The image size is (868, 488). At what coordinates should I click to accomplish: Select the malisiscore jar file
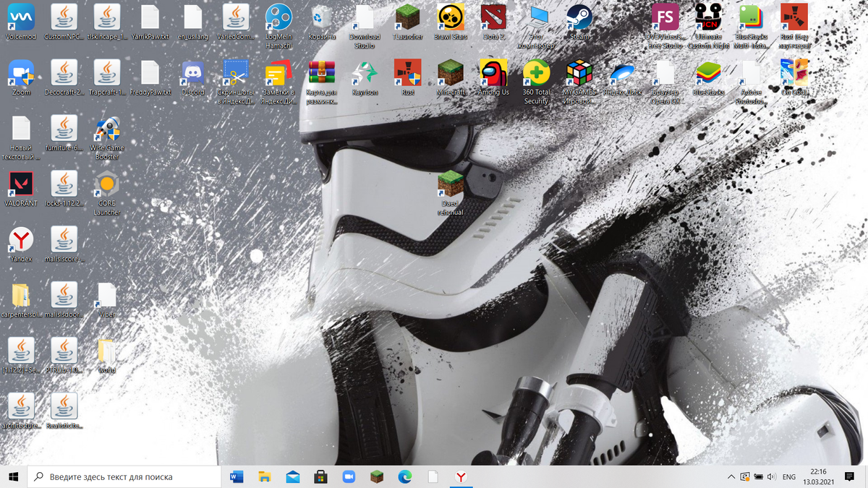(64, 244)
